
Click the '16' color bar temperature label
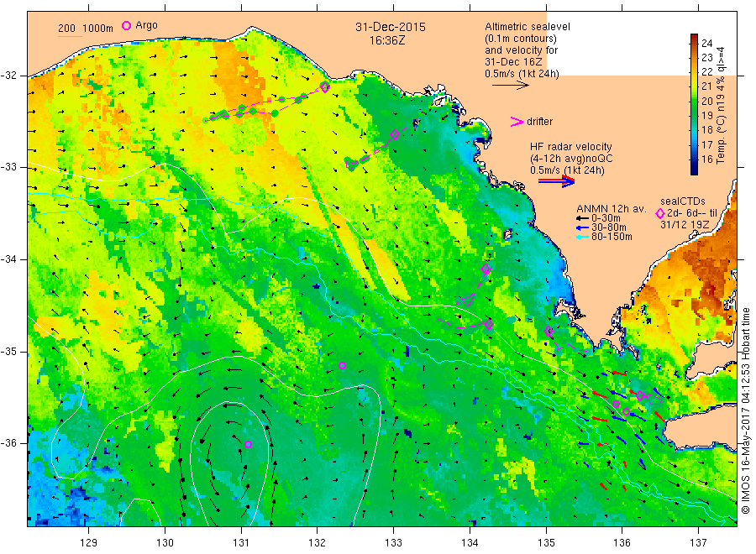[x=706, y=159]
